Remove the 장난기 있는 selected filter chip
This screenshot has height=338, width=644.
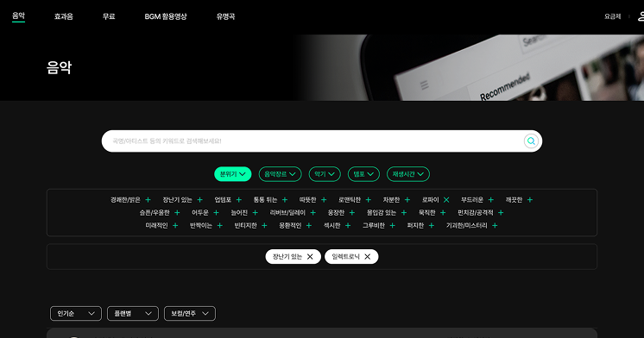(310, 257)
